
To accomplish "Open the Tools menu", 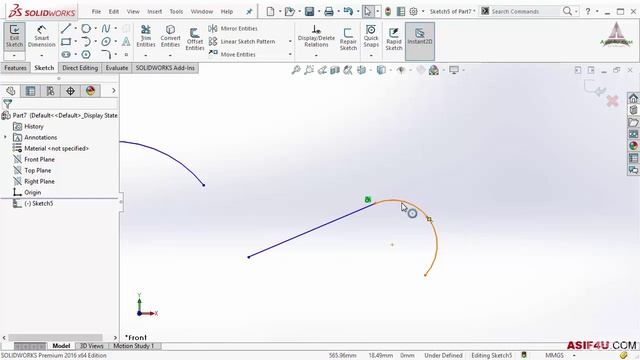I will pyautogui.click(x=176, y=11).
